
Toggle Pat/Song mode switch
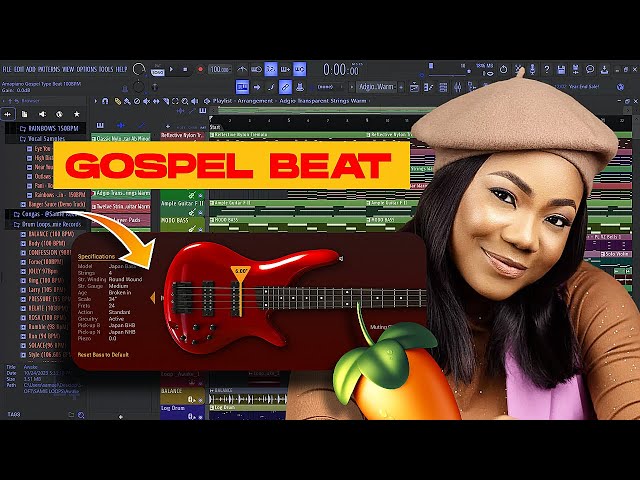click(158, 70)
